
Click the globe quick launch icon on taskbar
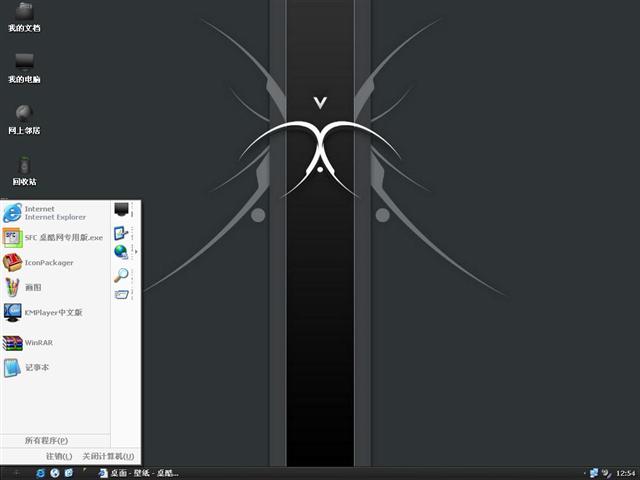coord(55,473)
